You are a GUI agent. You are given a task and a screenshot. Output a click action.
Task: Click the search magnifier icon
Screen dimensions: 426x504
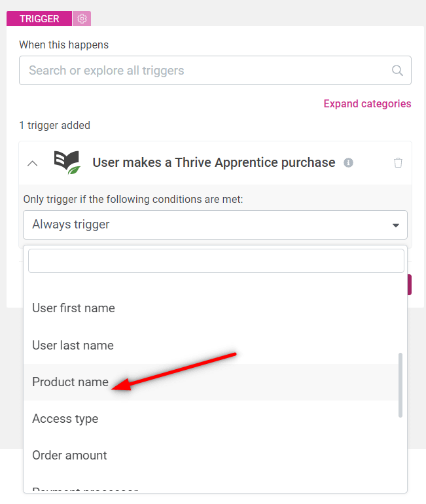click(397, 71)
